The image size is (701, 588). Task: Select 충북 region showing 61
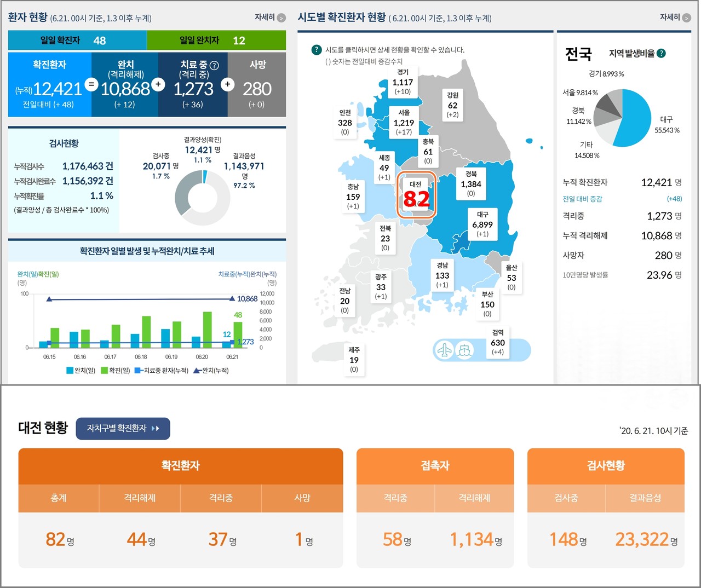(428, 152)
